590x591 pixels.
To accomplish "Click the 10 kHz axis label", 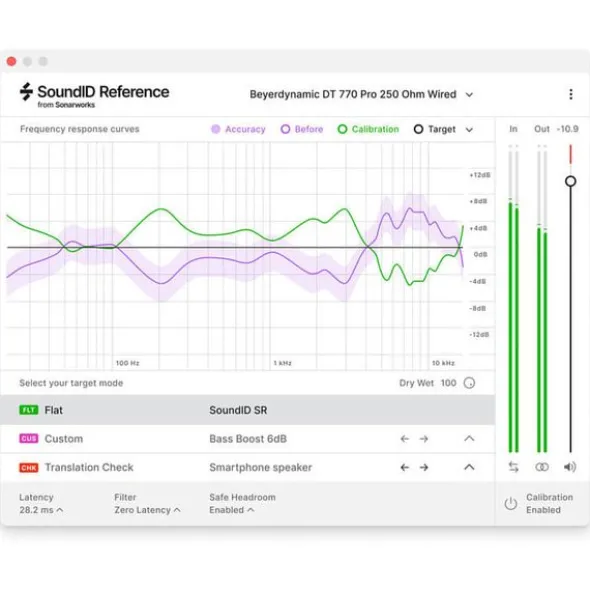I will [x=443, y=363].
